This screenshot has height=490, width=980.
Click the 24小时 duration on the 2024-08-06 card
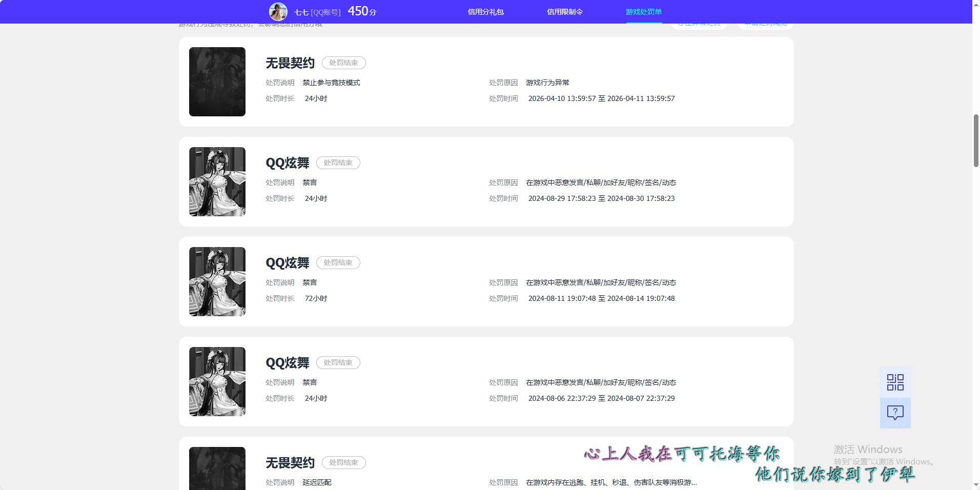point(316,398)
